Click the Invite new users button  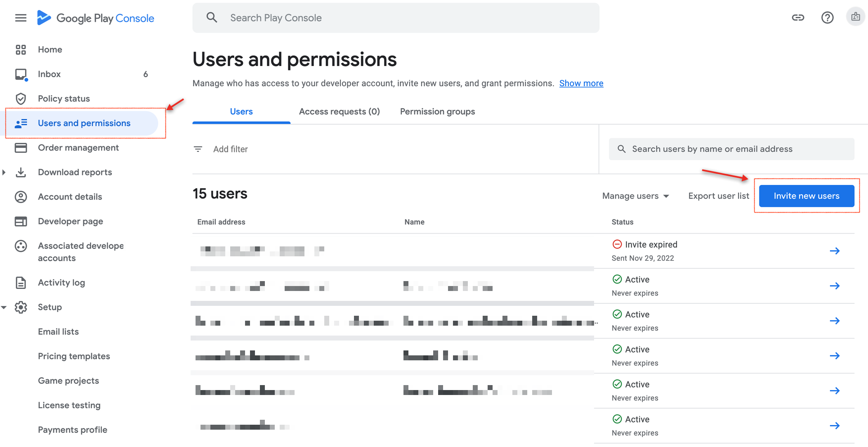click(806, 196)
